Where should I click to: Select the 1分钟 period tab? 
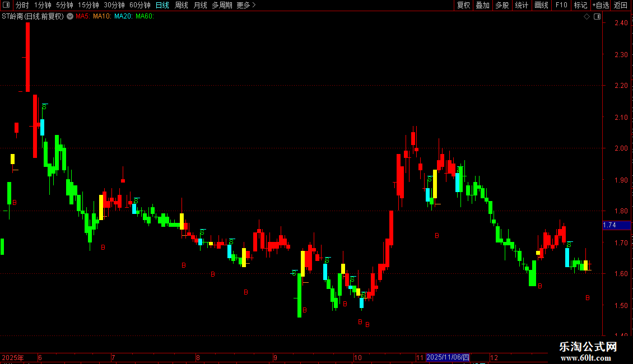tap(43, 5)
